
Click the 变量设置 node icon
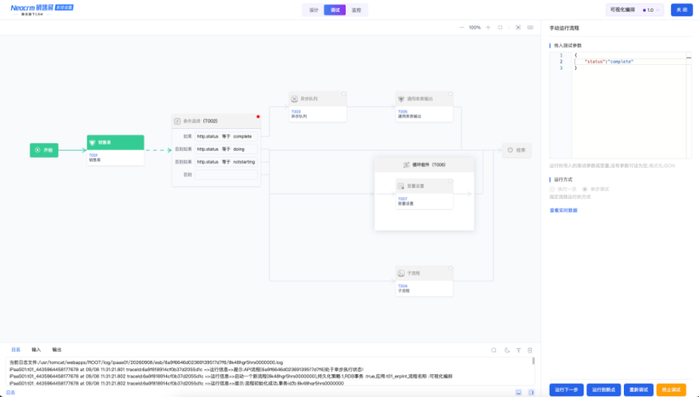click(x=401, y=186)
